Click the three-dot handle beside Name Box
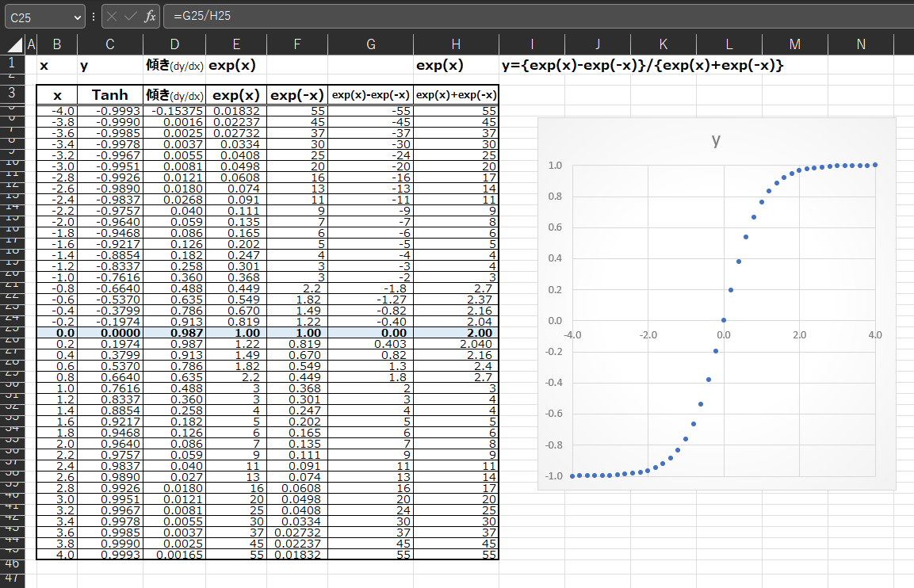 click(94, 16)
